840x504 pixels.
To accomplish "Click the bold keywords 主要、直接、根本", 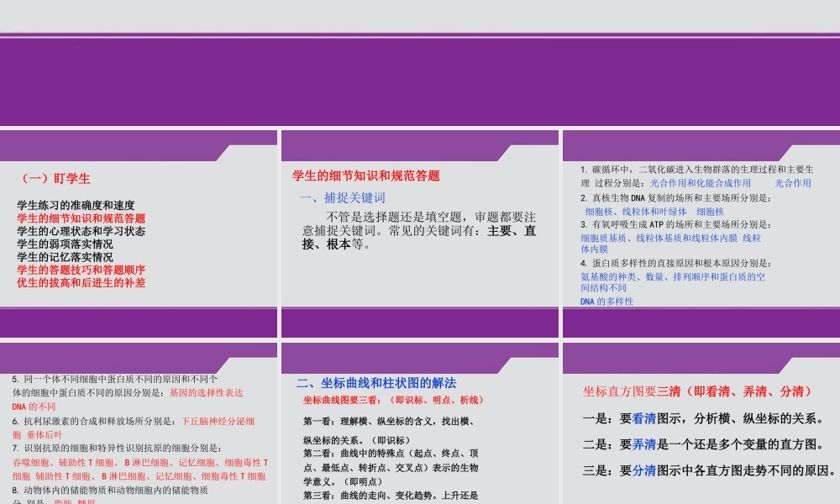I will 419,237.
